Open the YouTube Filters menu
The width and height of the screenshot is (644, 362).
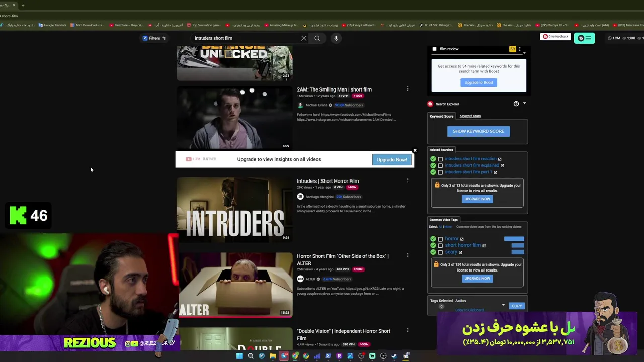(x=154, y=38)
